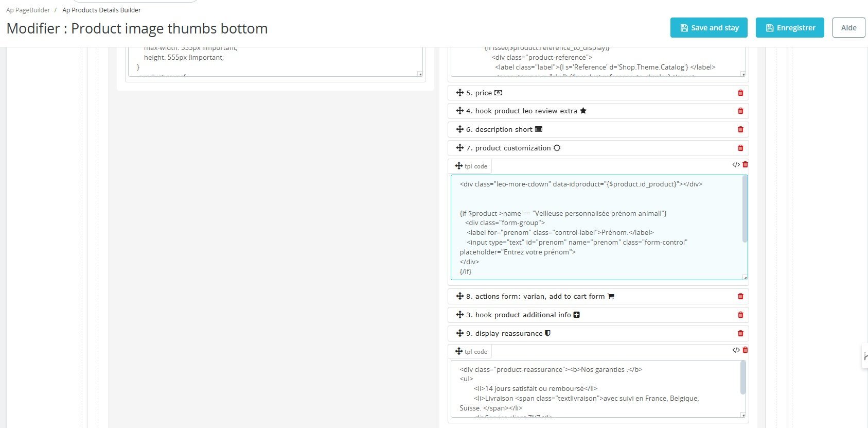Delete the description short element
The image size is (868, 428).
(x=740, y=129)
